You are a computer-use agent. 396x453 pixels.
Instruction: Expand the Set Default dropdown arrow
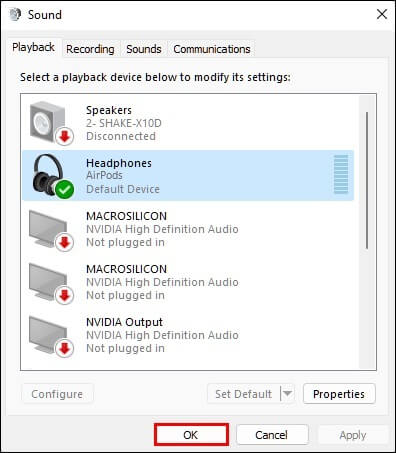coord(287,394)
